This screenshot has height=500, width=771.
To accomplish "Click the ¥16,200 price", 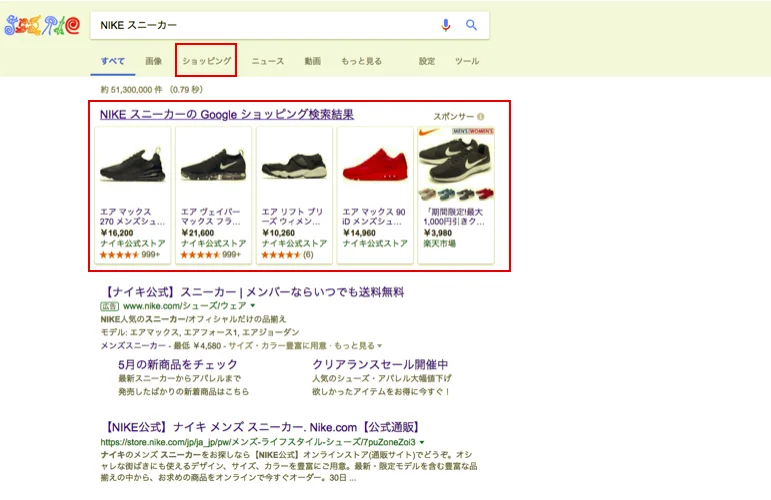I will coord(117,233).
